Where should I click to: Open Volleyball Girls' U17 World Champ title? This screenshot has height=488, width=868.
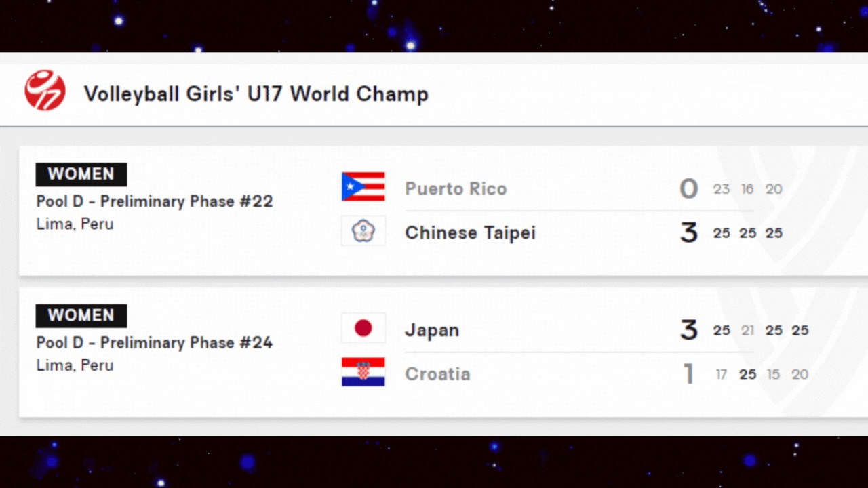pos(256,94)
